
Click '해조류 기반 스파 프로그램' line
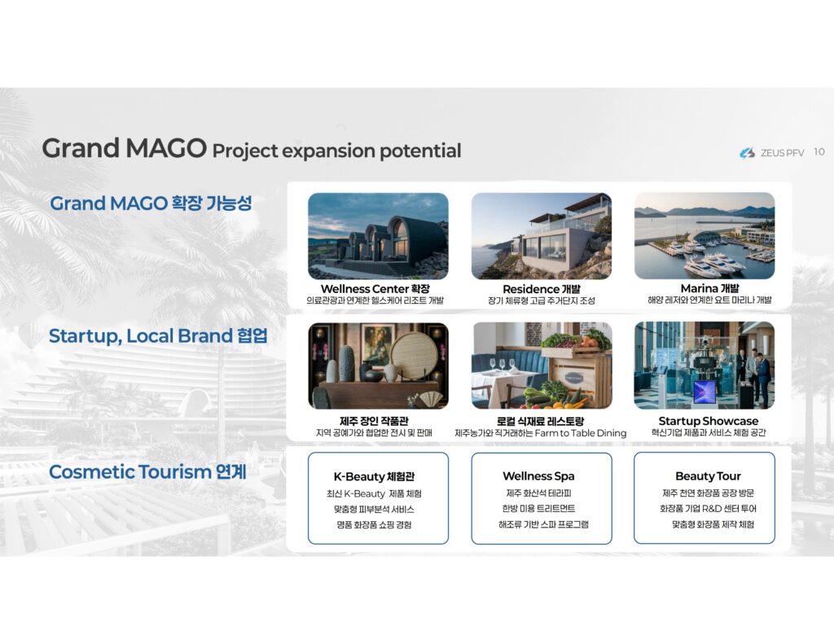[x=543, y=524]
